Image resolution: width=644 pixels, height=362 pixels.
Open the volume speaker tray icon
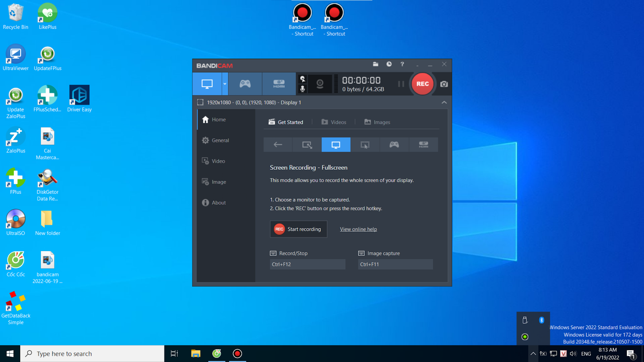click(573, 354)
